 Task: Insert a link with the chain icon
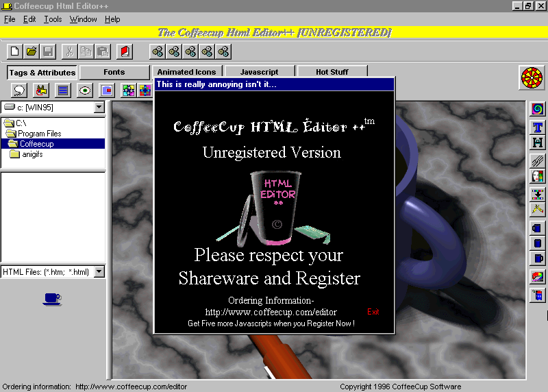click(538, 160)
